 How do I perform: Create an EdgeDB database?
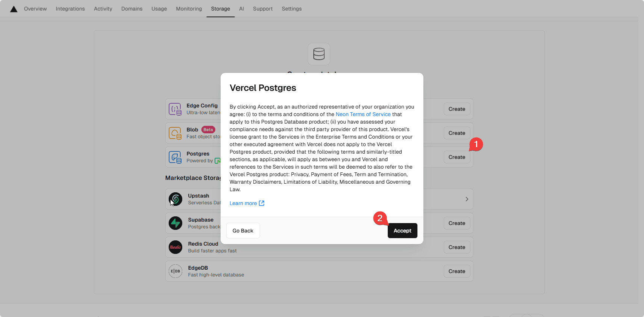point(457,271)
